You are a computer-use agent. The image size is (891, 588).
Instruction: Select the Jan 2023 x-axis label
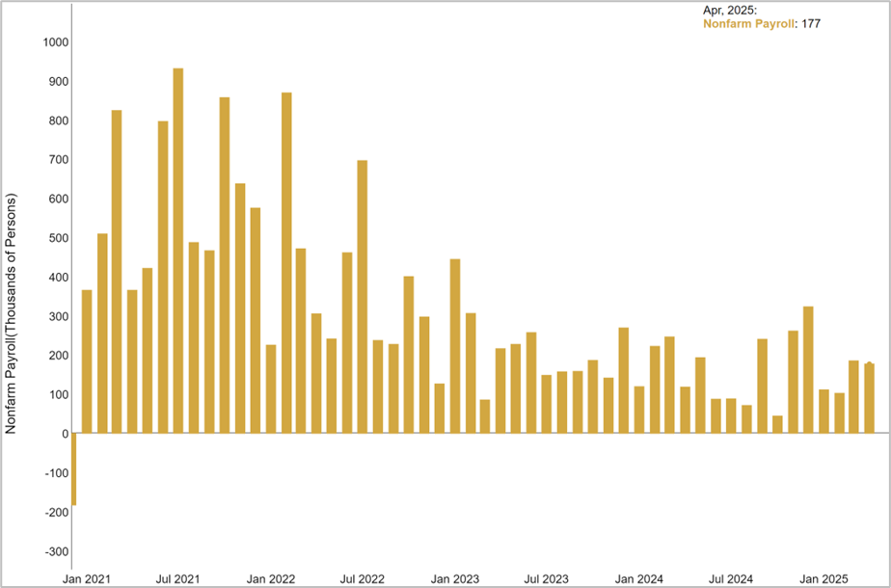[x=455, y=579]
